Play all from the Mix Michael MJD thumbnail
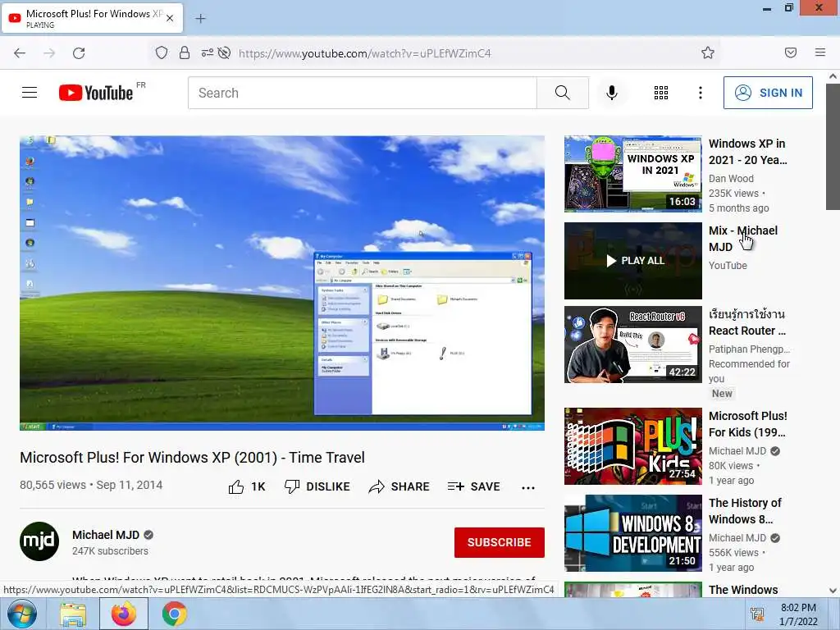Image resolution: width=840 pixels, height=630 pixels. [632, 261]
